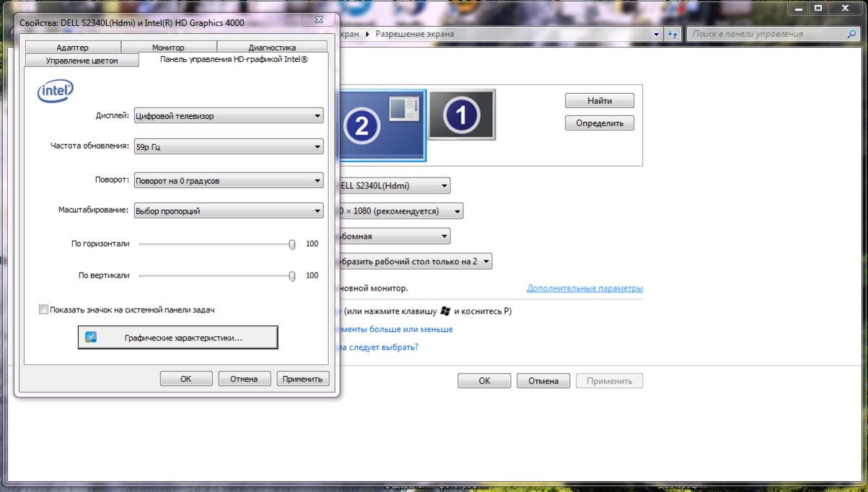This screenshot has width=868, height=492.
Task: Open the Дополнительные параметры link
Action: 584,289
